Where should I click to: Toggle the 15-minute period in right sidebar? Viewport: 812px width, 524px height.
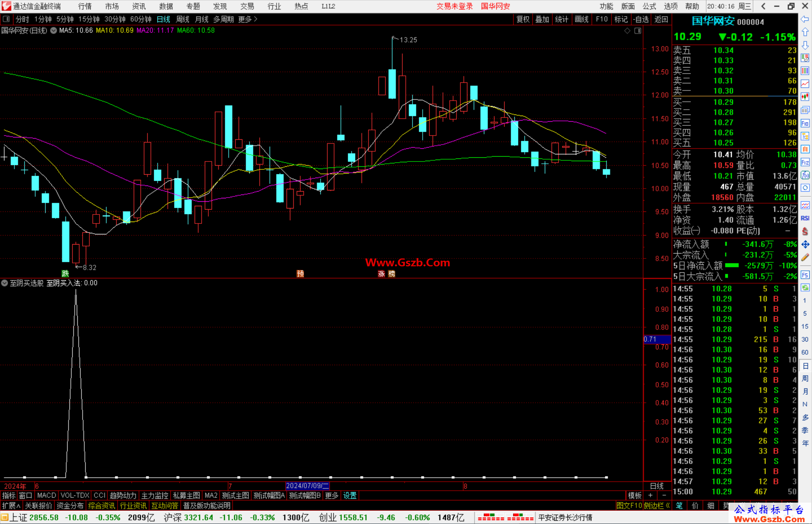[x=805, y=326]
